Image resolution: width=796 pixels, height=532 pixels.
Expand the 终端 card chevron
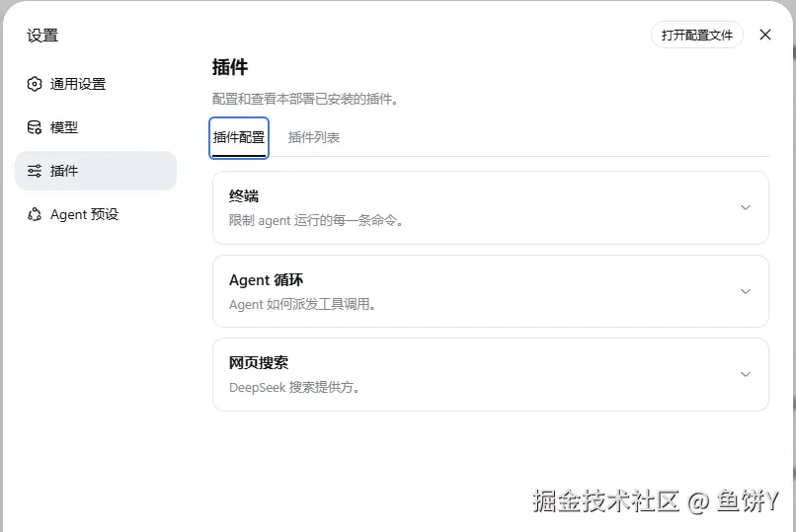click(x=746, y=207)
